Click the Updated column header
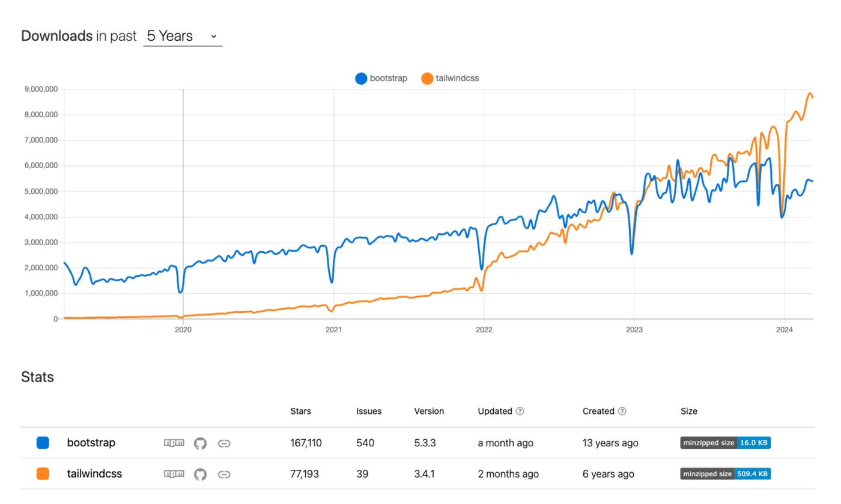Viewport: 841px width, 504px height. 495,411
